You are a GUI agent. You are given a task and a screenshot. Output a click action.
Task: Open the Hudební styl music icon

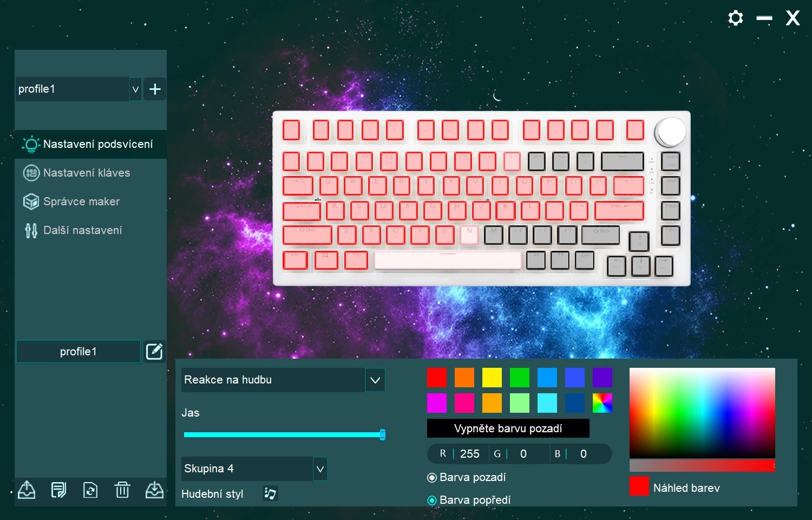(270, 493)
